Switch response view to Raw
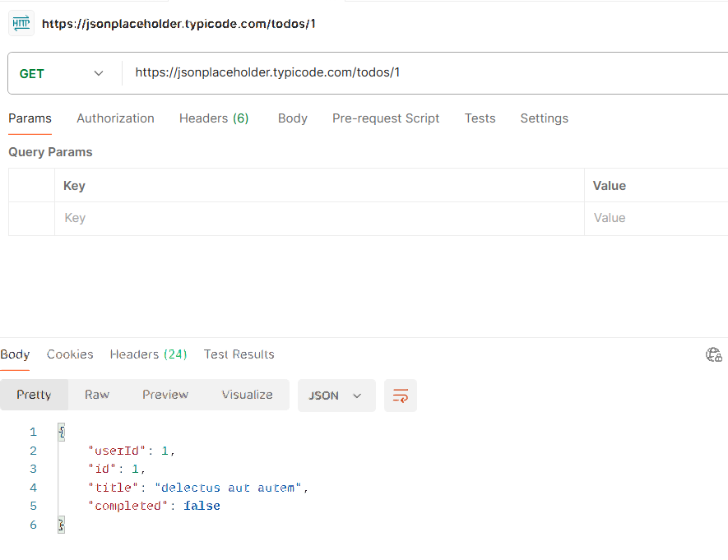The height and width of the screenshot is (560, 728). 97,395
